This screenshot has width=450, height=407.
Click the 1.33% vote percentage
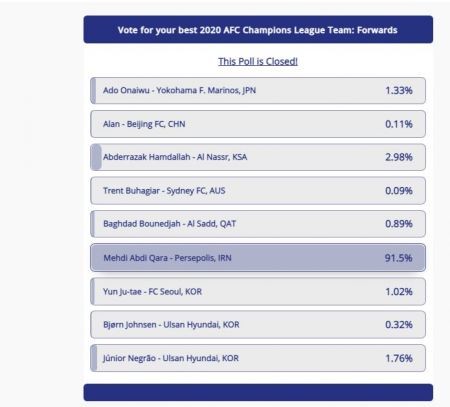399,90
